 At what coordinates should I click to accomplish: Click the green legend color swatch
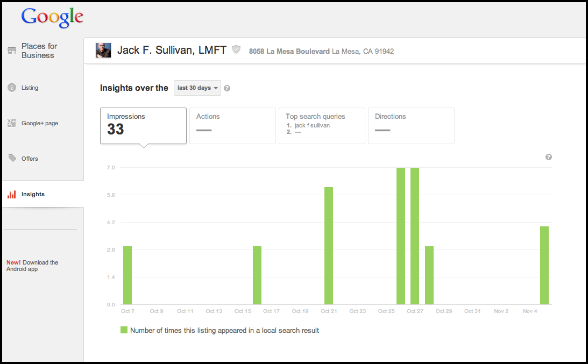[x=124, y=330]
